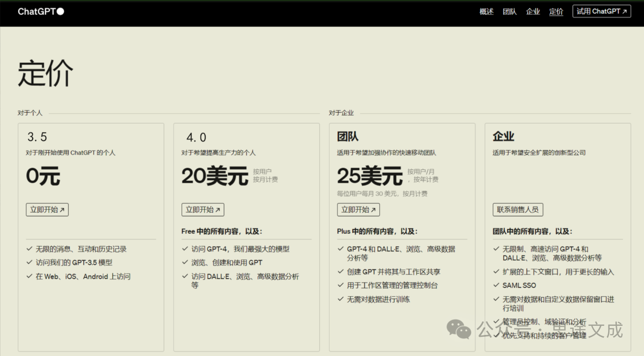644x356 pixels.
Task: Click Plus 中的所有内容 heading
Action: point(377,231)
